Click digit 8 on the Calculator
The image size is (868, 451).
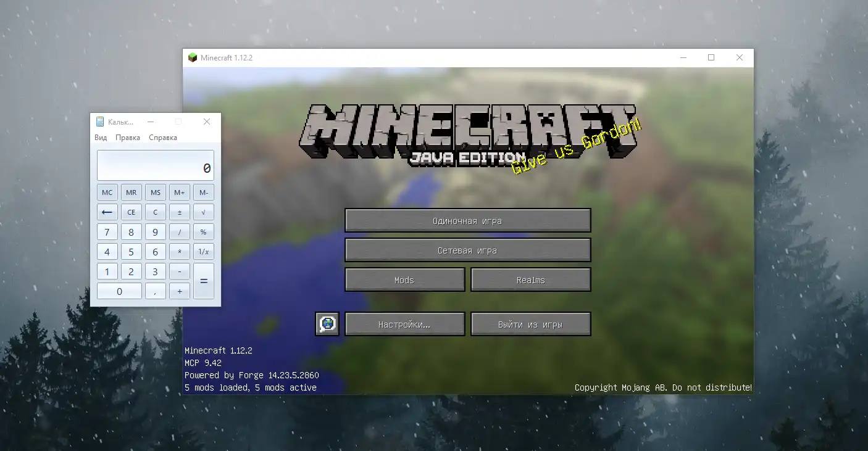coord(131,232)
